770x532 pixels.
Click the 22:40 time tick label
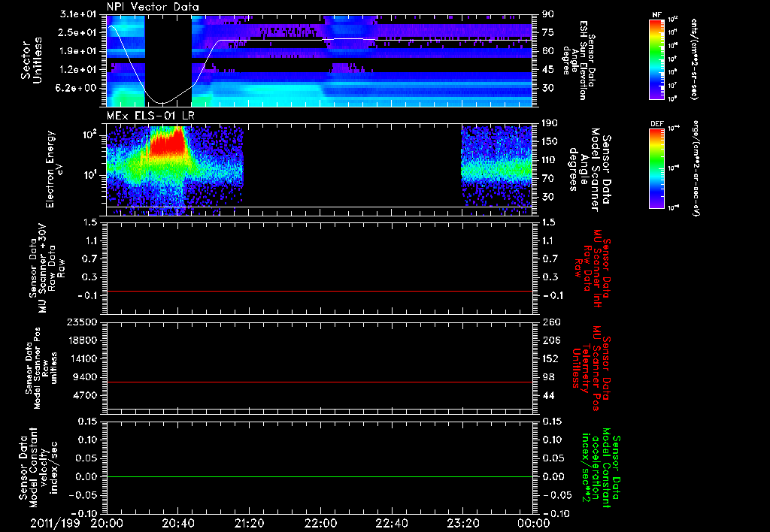click(x=391, y=523)
